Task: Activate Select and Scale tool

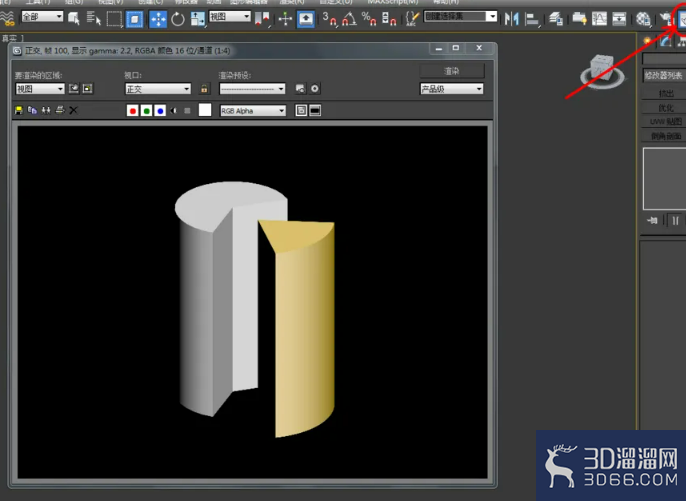Action: click(197, 19)
